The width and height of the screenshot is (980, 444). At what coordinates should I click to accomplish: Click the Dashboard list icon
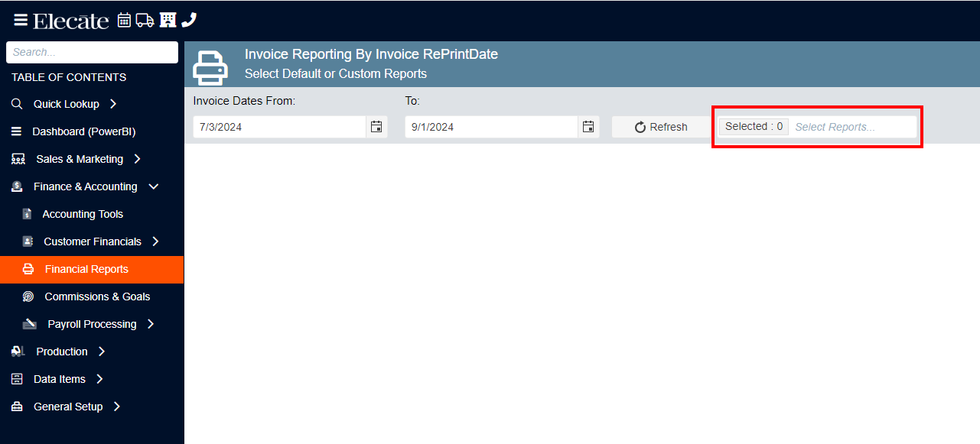(x=17, y=131)
